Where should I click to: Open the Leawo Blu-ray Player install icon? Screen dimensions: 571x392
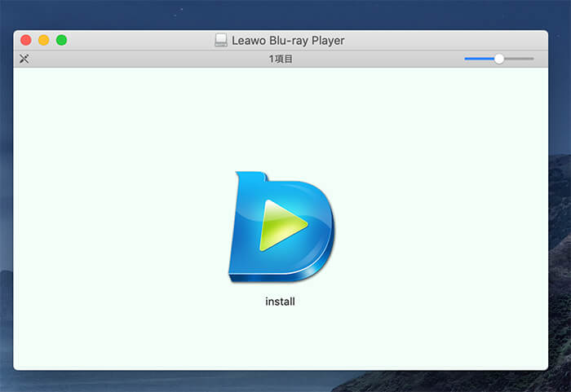(281, 227)
